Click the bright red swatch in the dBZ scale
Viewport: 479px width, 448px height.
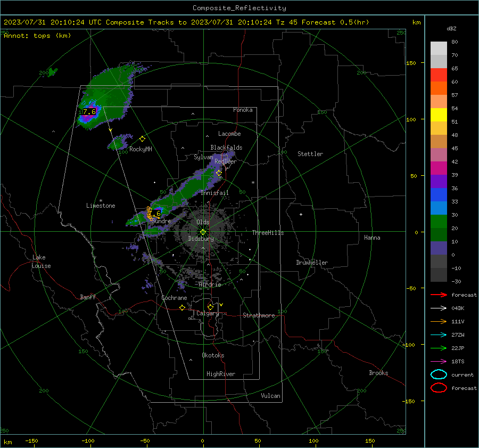[x=439, y=75]
